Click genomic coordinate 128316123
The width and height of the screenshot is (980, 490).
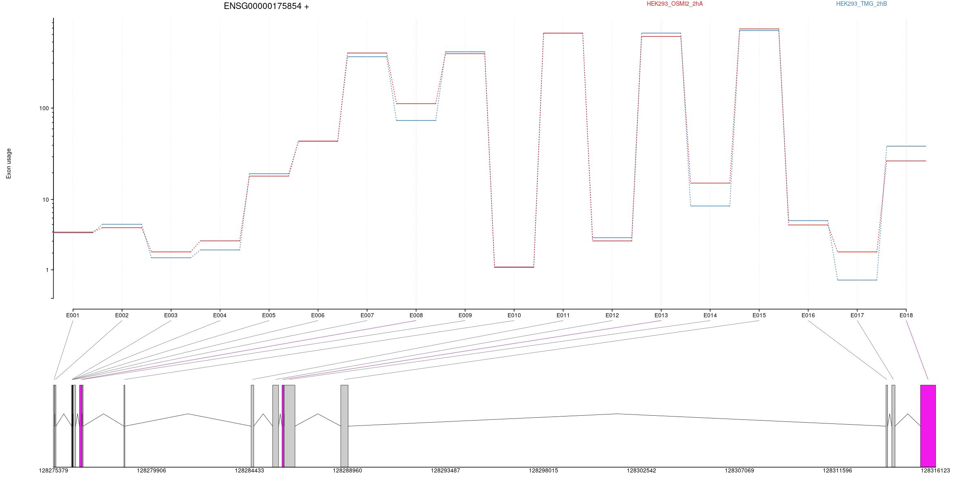[935, 470]
